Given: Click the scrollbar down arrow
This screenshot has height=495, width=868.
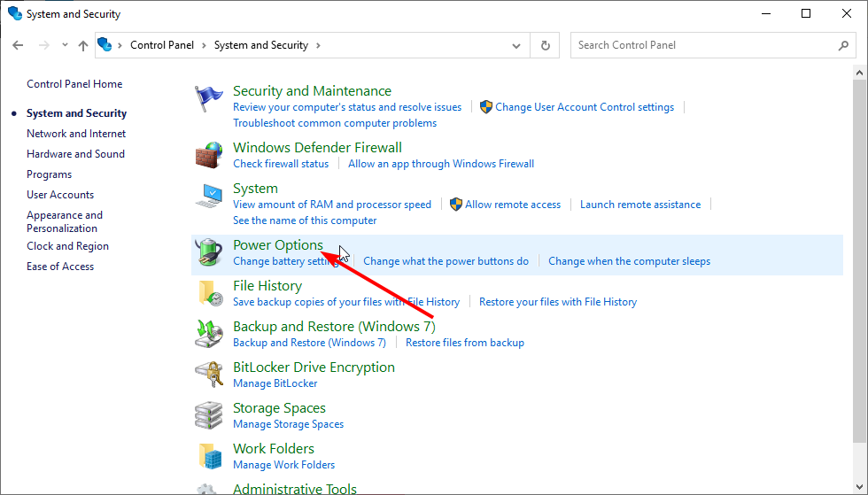Looking at the screenshot, I should pyautogui.click(x=859, y=487).
